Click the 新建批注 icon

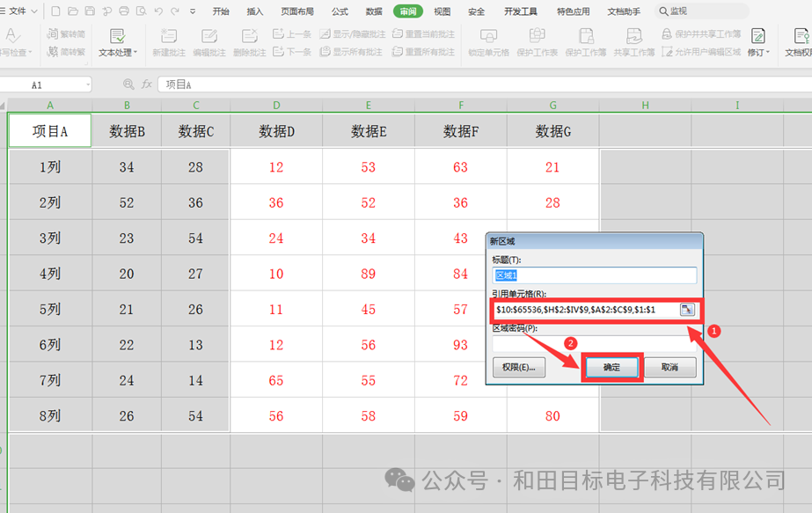point(169,36)
